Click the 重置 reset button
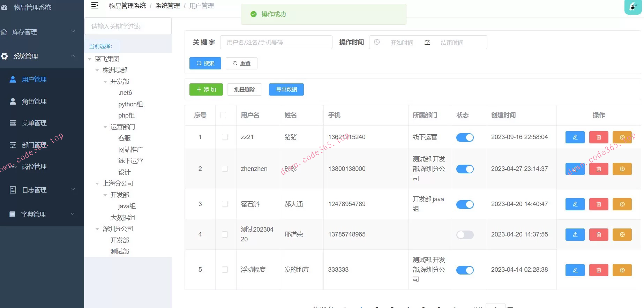644x308 pixels. point(241,63)
